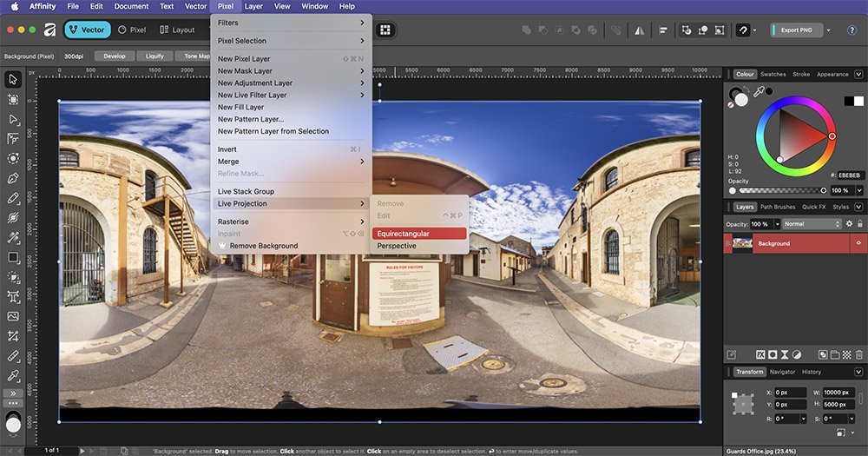The width and height of the screenshot is (868, 456).
Task: Toggle the aspect ratio link in Transform
Action: [860, 399]
